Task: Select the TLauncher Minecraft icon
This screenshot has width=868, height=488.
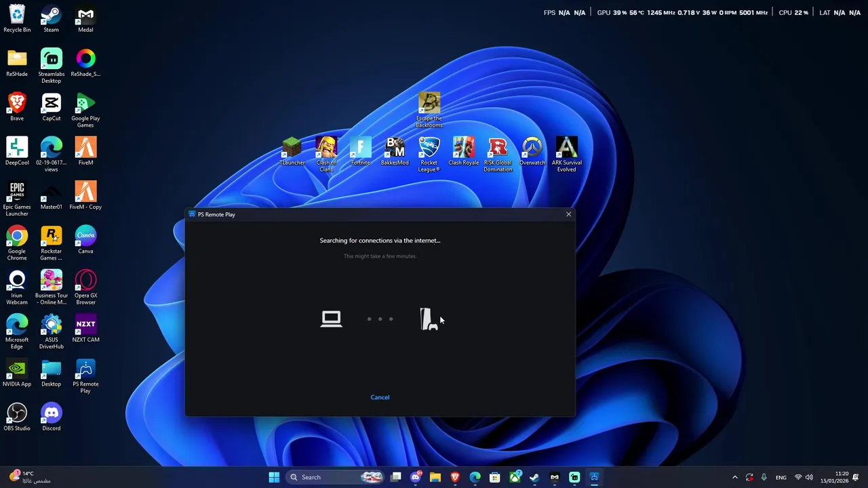Action: point(292,152)
